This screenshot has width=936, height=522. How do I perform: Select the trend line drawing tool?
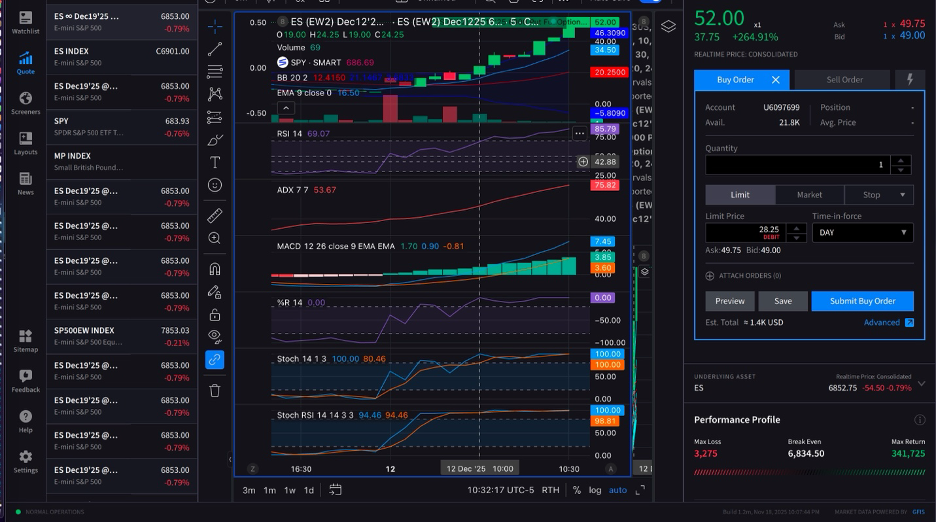pyautogui.click(x=215, y=49)
